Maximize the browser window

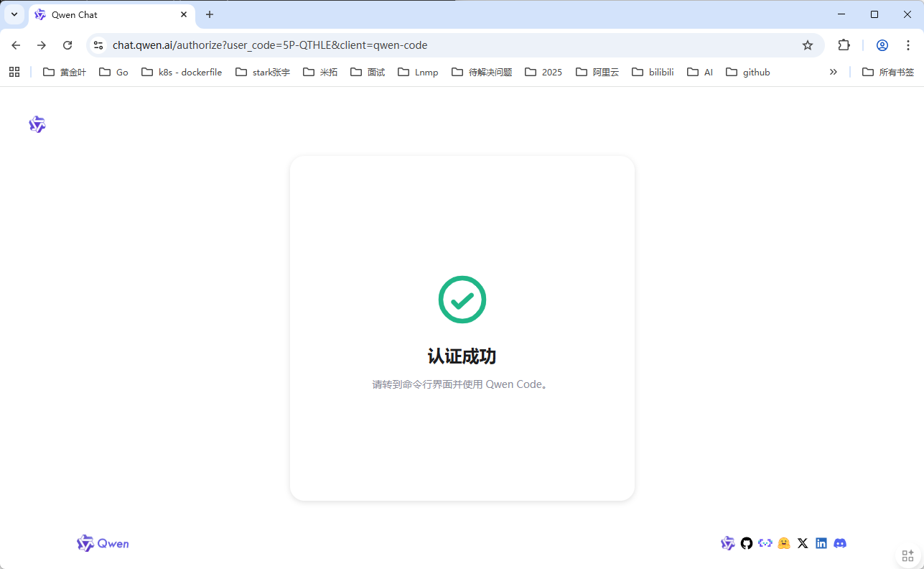point(874,14)
